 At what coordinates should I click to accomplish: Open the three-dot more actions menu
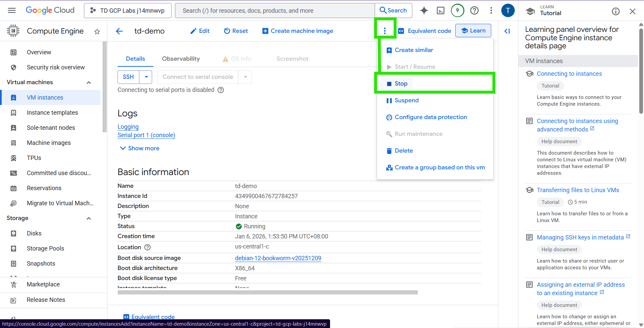click(385, 31)
